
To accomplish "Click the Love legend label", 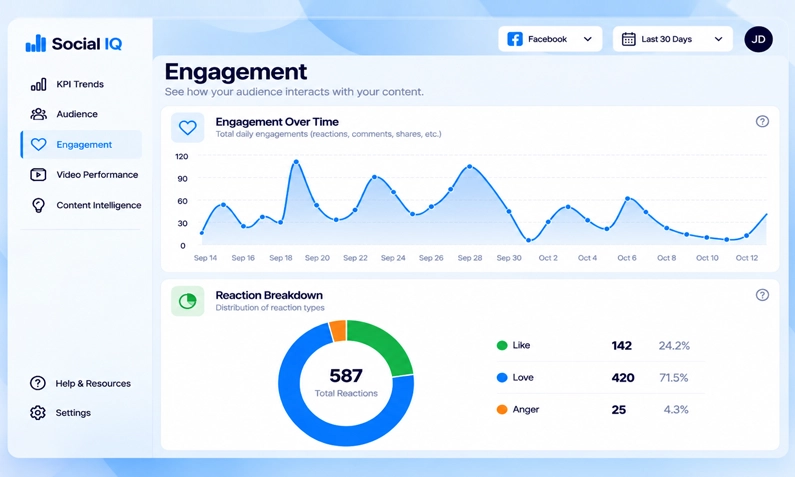I will pos(523,378).
